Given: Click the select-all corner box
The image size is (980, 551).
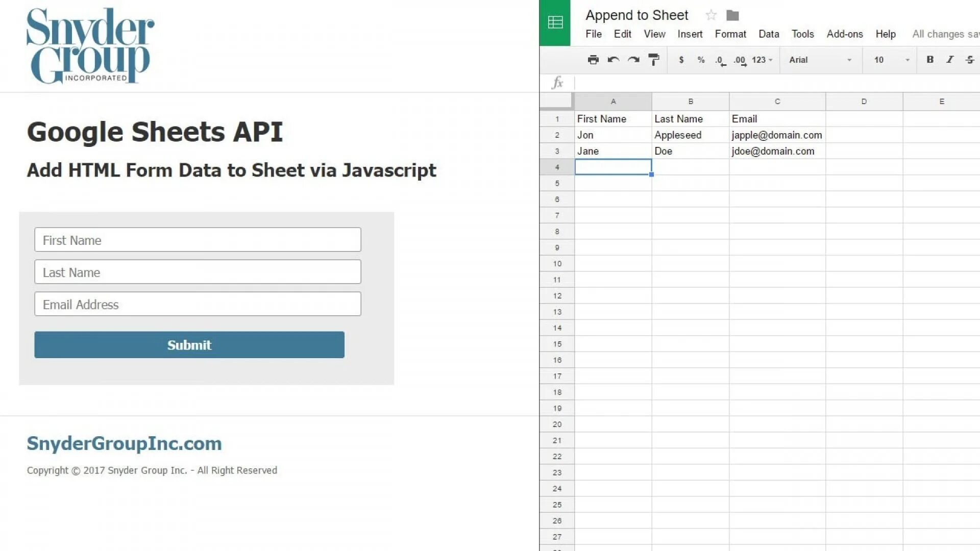Looking at the screenshot, I should coord(557,102).
